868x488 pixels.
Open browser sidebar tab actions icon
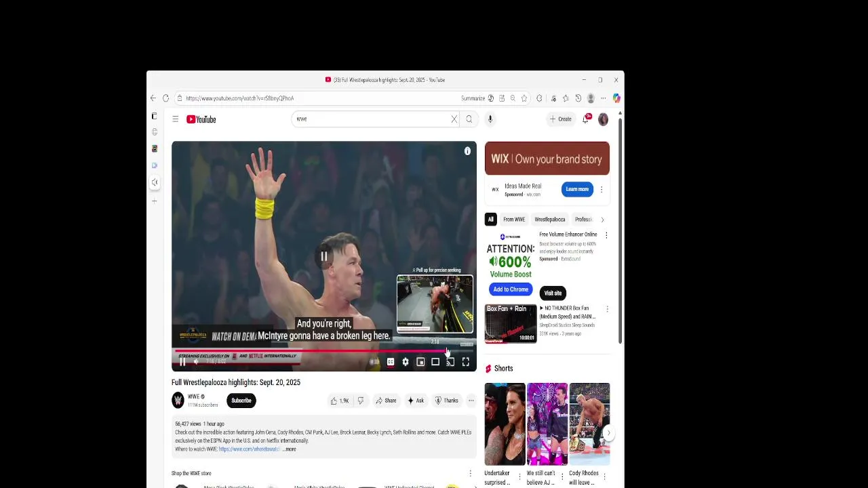coord(154,116)
